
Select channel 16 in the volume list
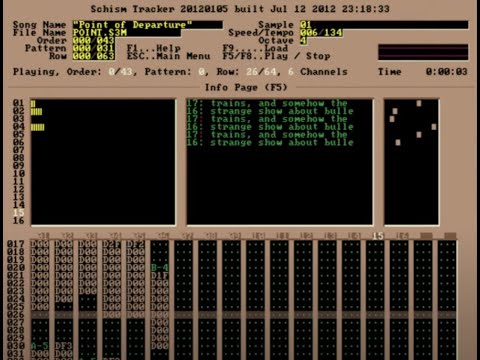pyautogui.click(x=19, y=220)
